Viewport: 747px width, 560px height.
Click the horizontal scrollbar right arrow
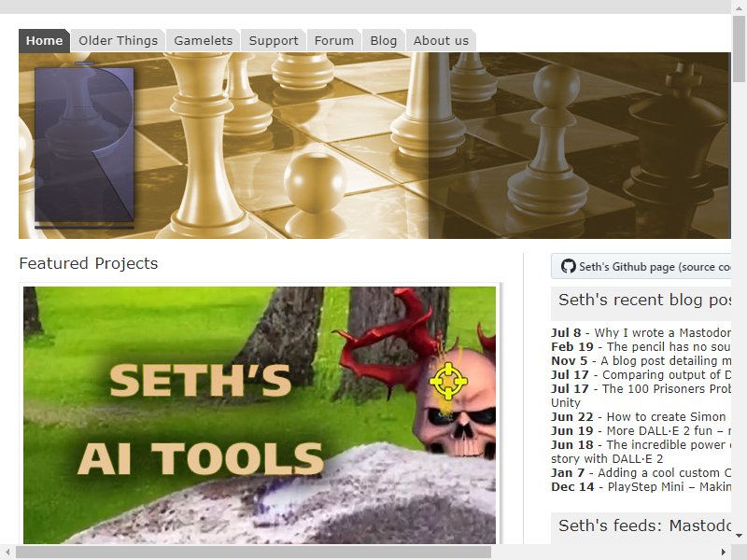(723, 552)
